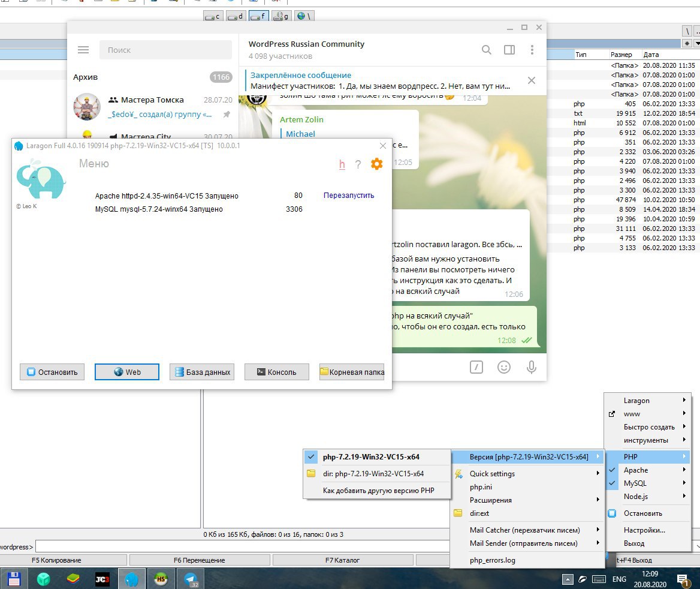Click the network drive globe button
Viewport: 700px width, 589px height.
click(x=304, y=17)
